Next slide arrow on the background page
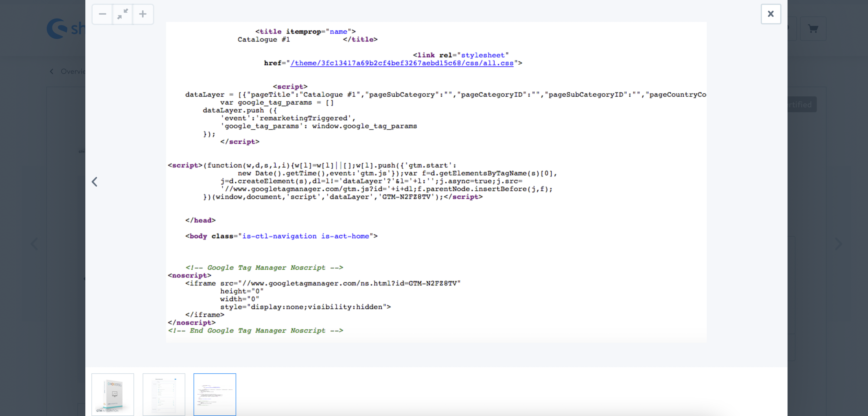Screen dimensions: 868x416 [x=838, y=244]
